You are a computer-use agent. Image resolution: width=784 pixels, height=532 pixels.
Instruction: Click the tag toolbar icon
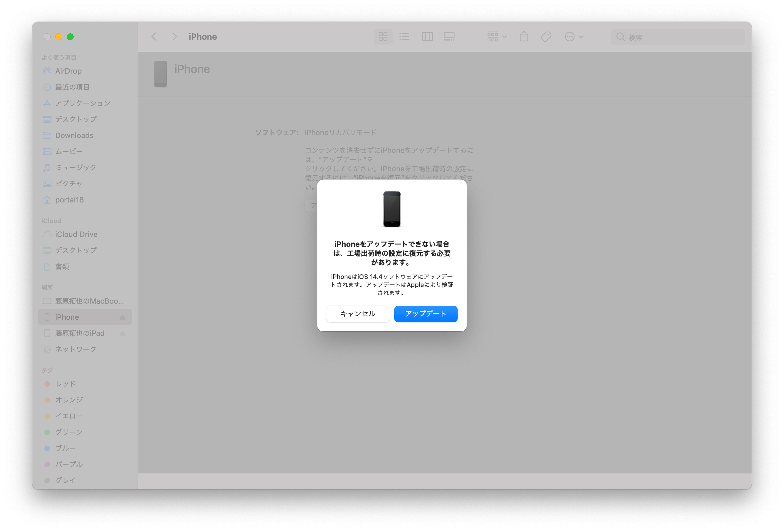[x=546, y=37]
